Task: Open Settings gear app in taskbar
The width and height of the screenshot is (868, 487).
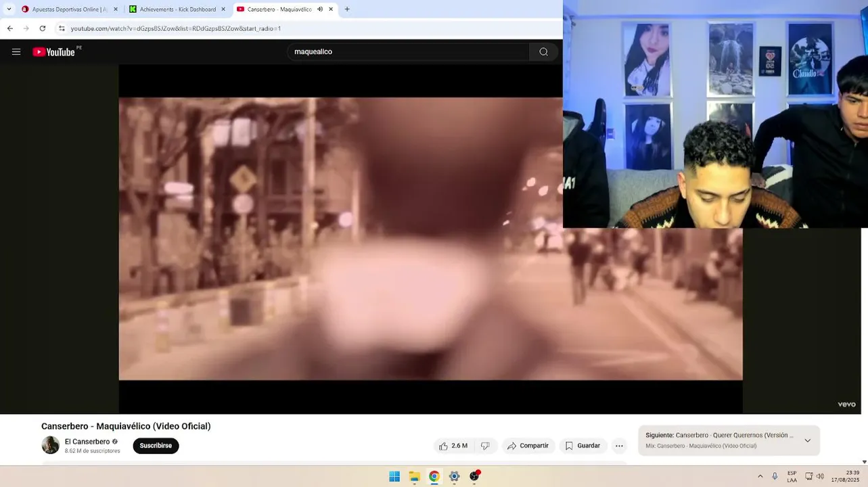Action: (455, 476)
